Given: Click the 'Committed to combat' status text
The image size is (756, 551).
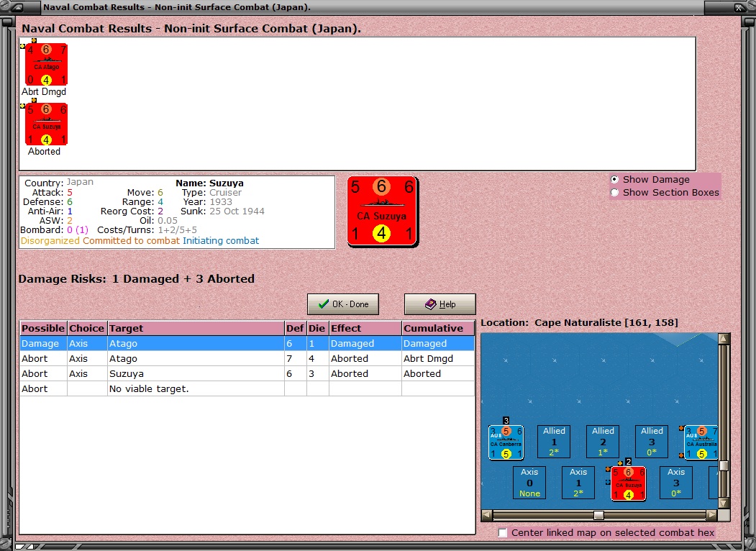Looking at the screenshot, I should click(131, 240).
